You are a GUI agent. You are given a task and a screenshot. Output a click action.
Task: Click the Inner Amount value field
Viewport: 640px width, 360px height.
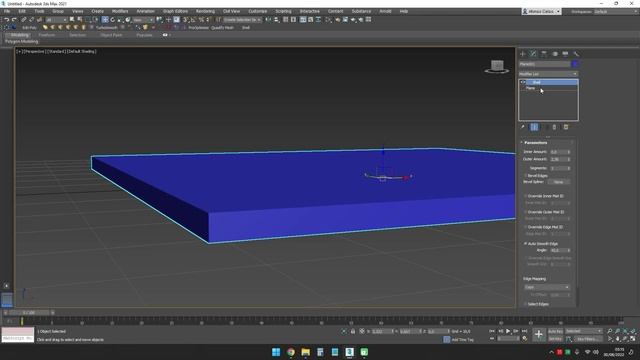[x=558, y=152]
